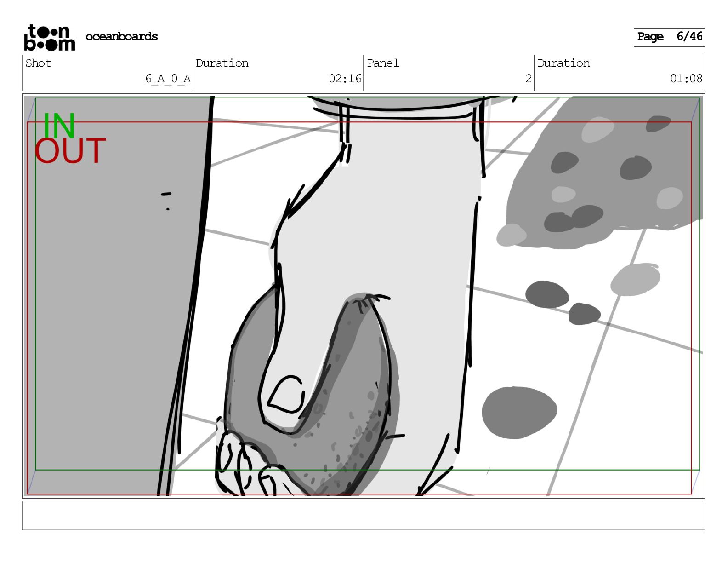Click the empty caption box below panel
Screen dimensions: 728x563
pos(363,515)
